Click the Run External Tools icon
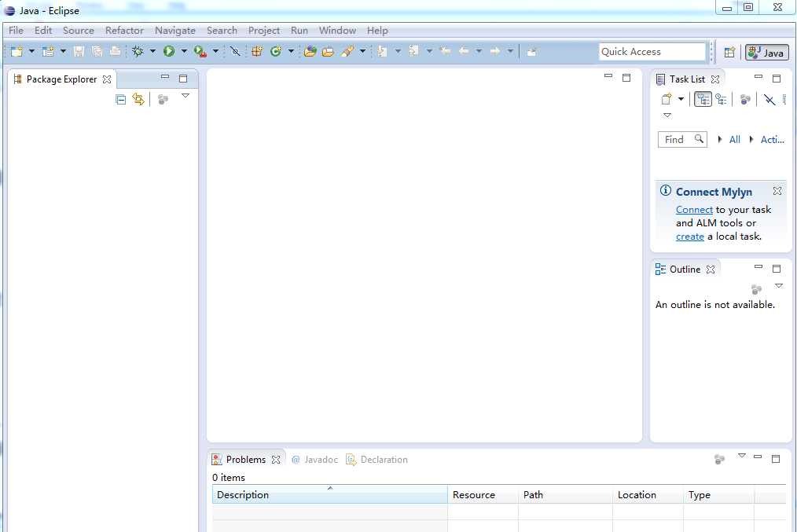Image resolution: width=797 pixels, height=532 pixels. 200,51
